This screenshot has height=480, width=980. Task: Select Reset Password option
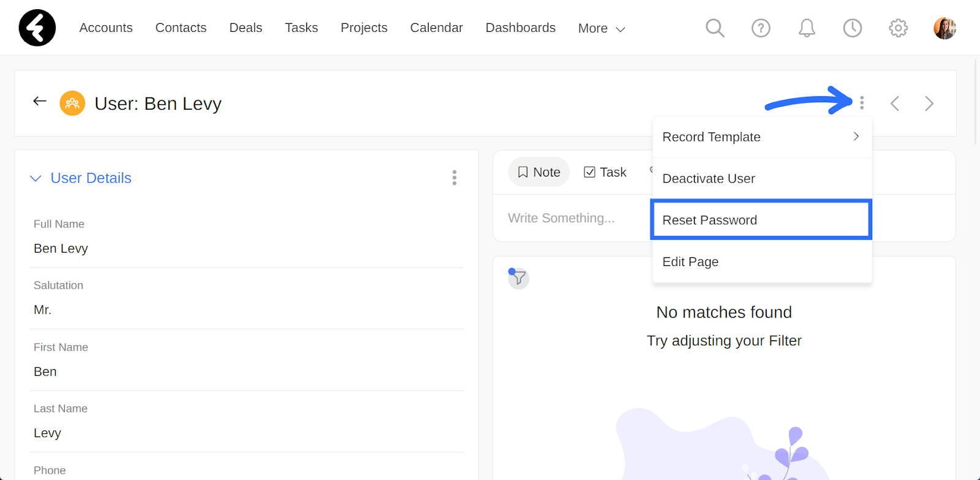coord(761,219)
